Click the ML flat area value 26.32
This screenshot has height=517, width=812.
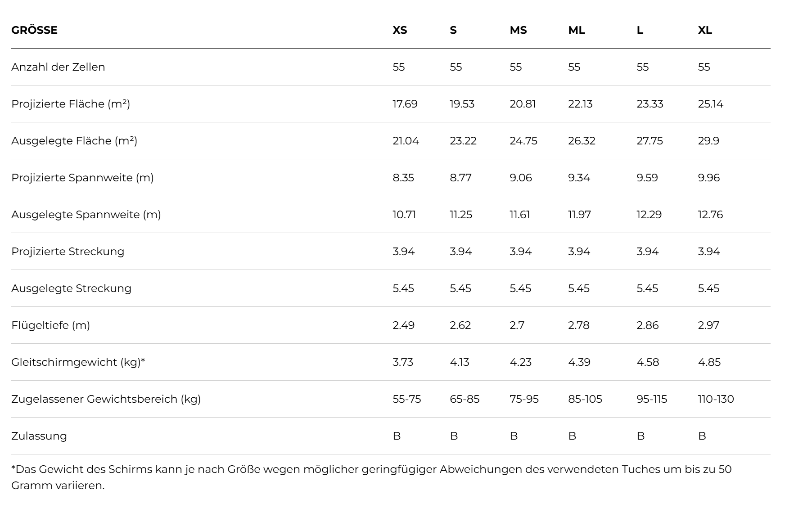point(582,141)
